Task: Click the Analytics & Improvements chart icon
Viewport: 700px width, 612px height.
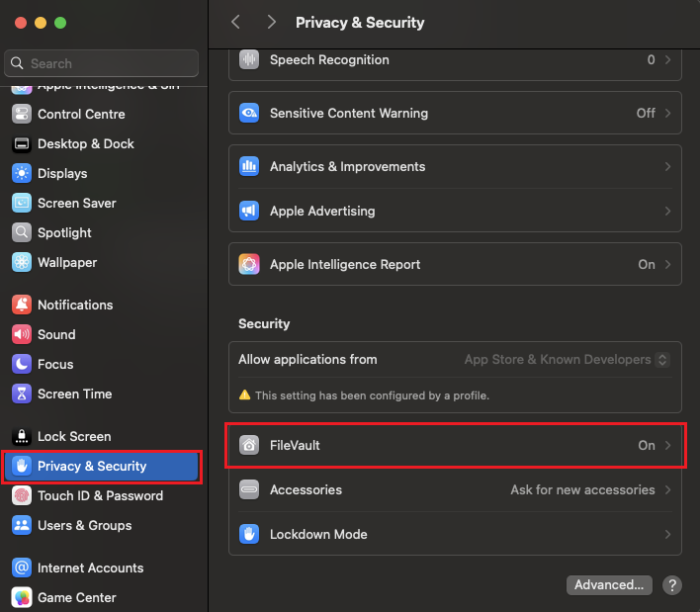Action: coord(249,167)
